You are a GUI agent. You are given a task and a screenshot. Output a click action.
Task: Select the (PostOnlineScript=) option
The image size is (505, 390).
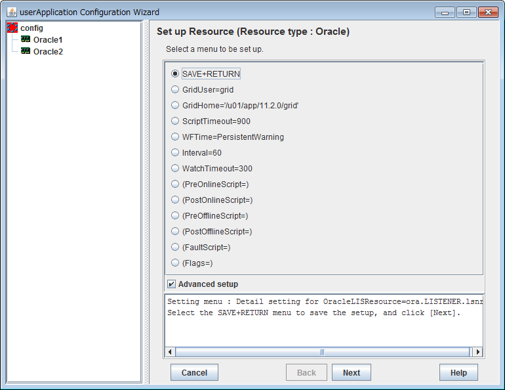[x=212, y=200]
